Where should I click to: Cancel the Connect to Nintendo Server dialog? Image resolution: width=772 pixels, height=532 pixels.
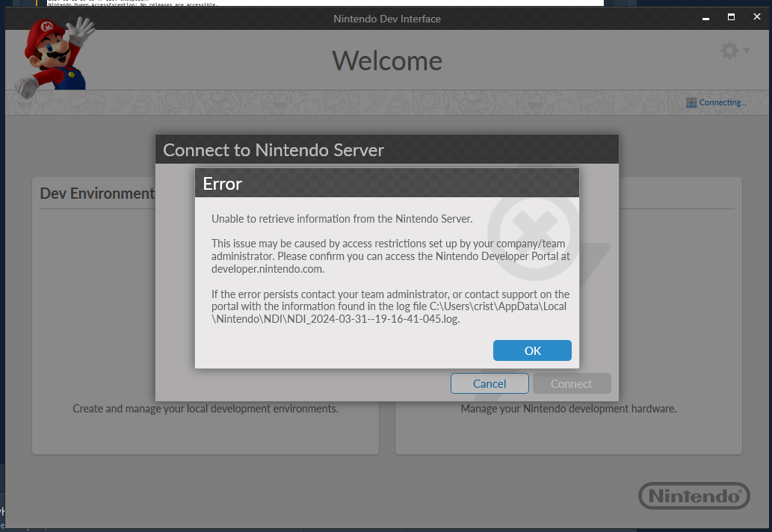click(x=490, y=383)
